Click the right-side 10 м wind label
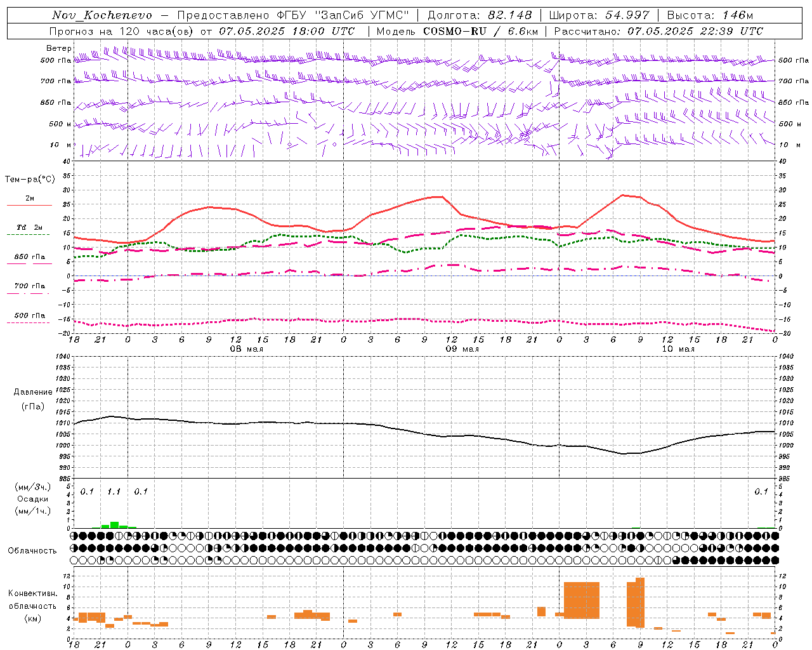The height and width of the screenshot is (650, 812). [790, 145]
